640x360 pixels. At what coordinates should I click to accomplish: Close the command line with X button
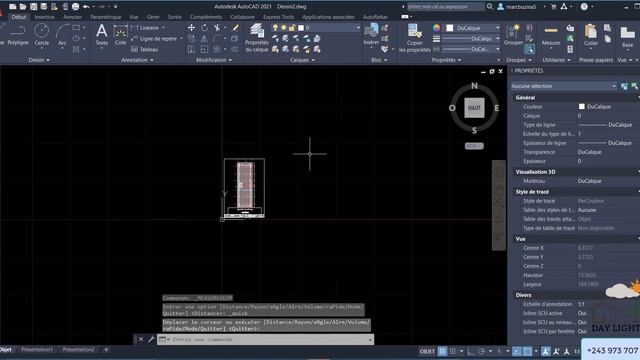(x=141, y=339)
